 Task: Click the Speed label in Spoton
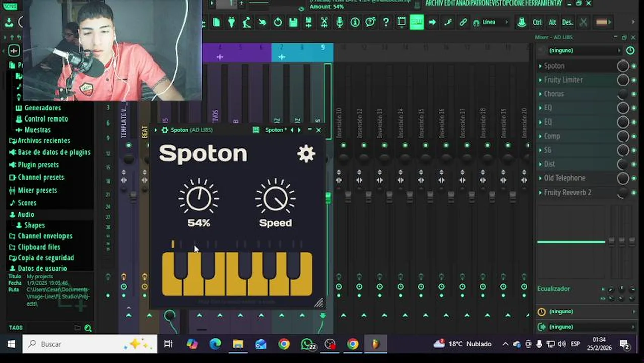point(275,223)
